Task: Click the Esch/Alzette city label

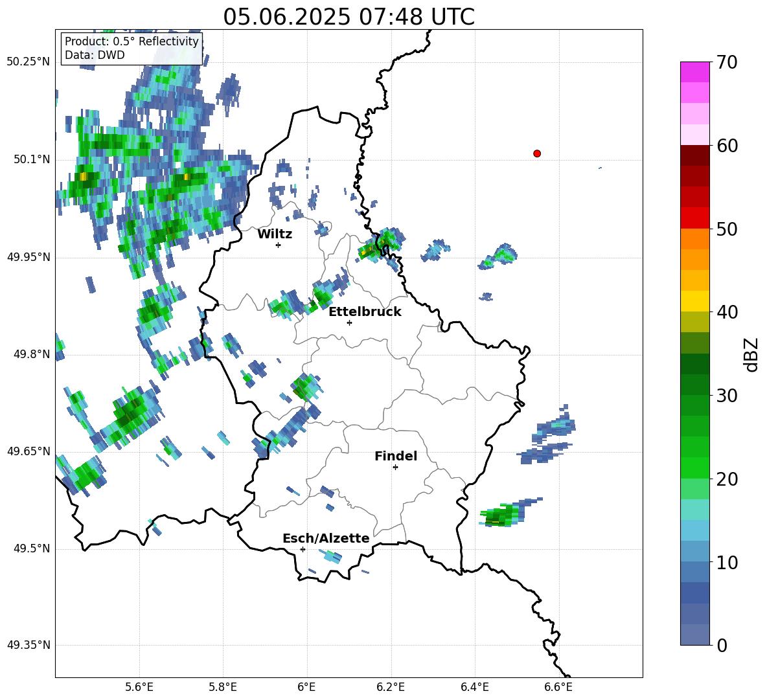Action: 326,538
